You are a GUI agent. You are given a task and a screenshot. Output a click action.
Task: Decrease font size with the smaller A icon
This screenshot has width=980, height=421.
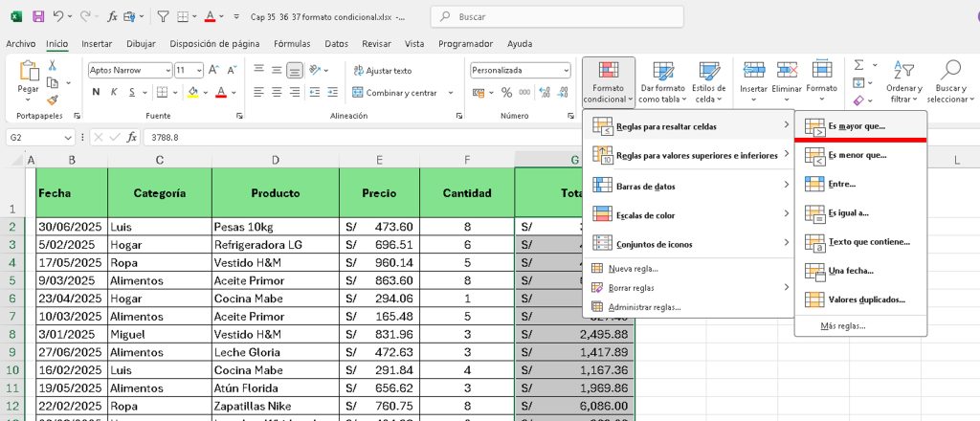click(x=232, y=70)
